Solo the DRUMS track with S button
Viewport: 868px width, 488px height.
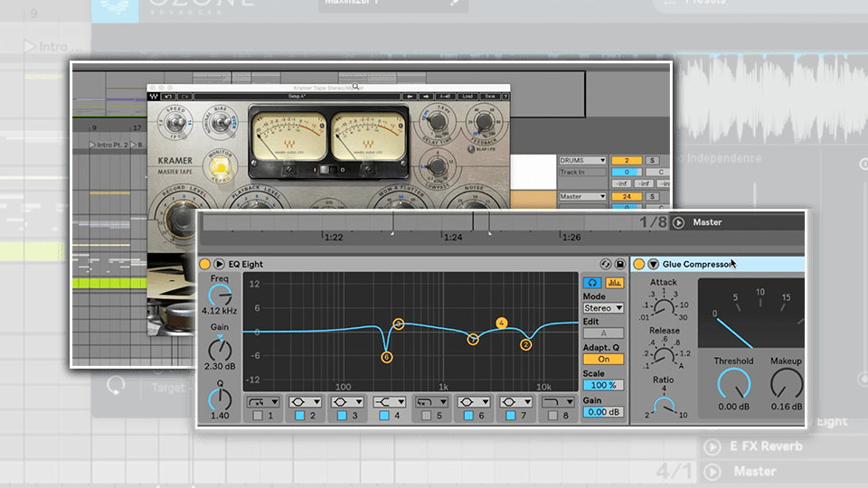(x=652, y=161)
